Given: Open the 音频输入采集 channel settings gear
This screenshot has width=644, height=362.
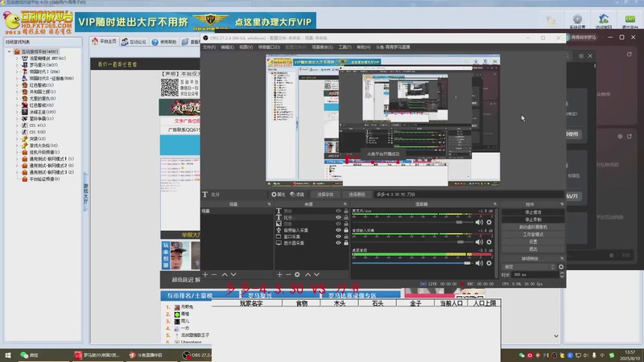Looking at the screenshot, I should click(x=489, y=242).
